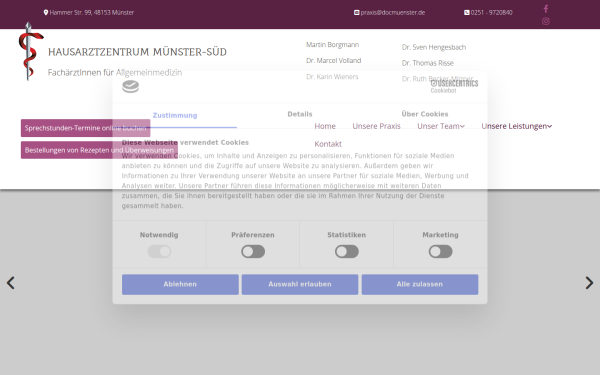Switch to the Über Cookies tab

pyautogui.click(x=425, y=114)
